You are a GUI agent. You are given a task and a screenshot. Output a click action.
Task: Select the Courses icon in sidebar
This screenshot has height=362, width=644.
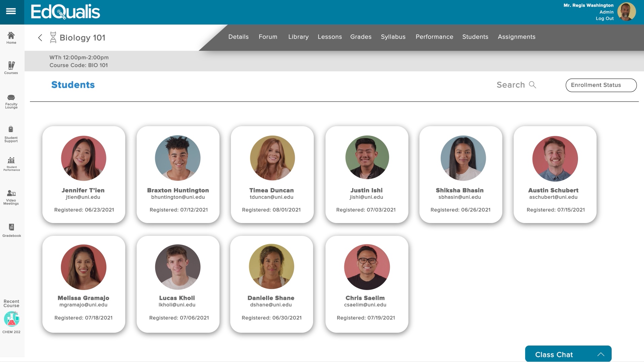pos(11,67)
